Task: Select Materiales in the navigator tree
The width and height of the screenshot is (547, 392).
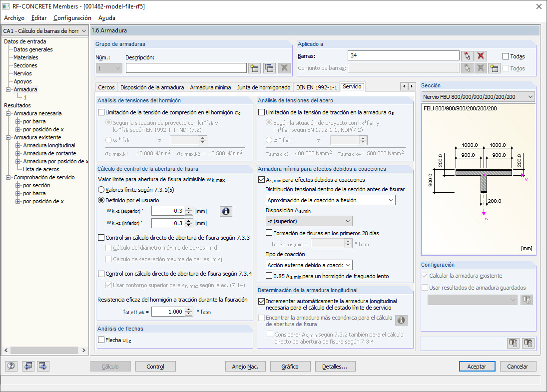Action: coord(26,57)
